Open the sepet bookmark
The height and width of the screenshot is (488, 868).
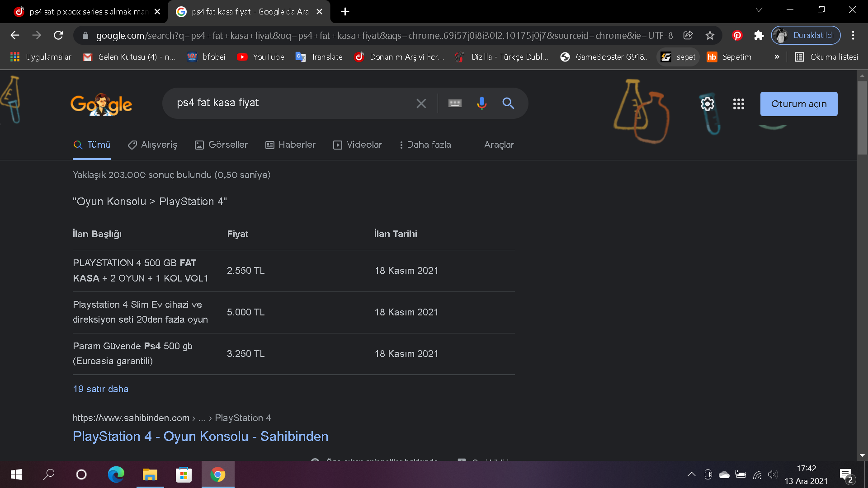point(679,57)
